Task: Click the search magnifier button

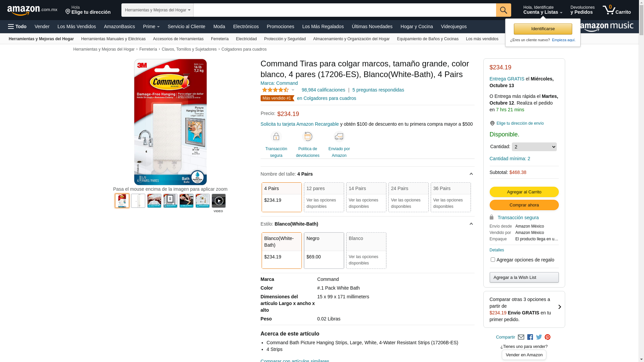Action: click(x=503, y=10)
